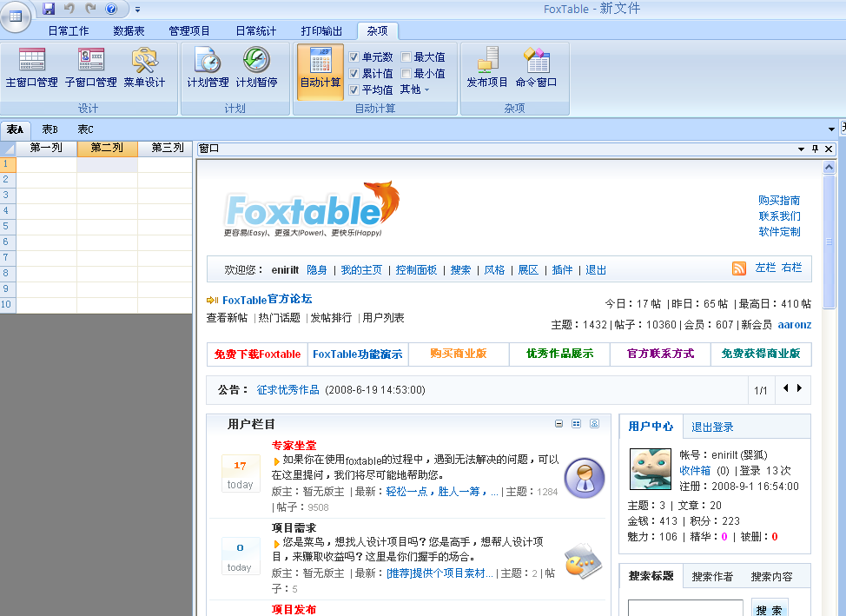Open the round application menu button
The image size is (846, 616).
tap(15, 17)
